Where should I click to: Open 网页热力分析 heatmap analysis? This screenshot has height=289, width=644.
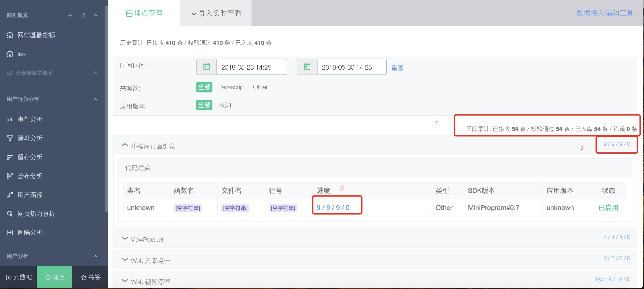pos(36,214)
